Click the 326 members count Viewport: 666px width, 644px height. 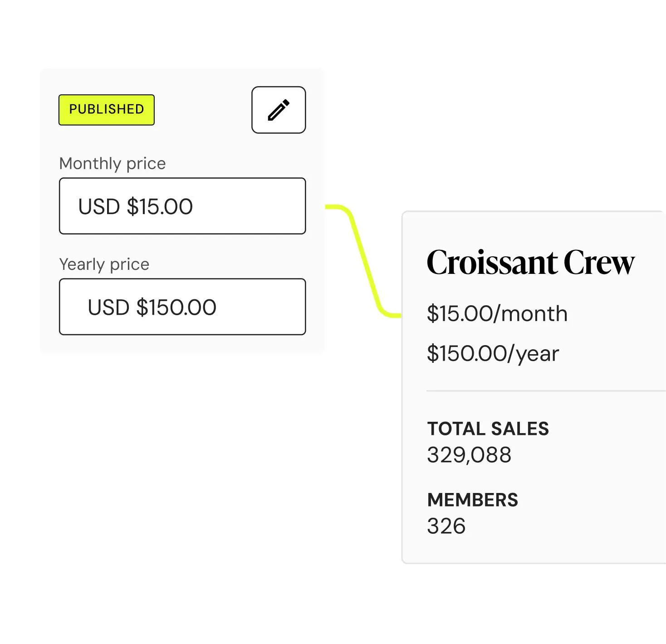[446, 526]
